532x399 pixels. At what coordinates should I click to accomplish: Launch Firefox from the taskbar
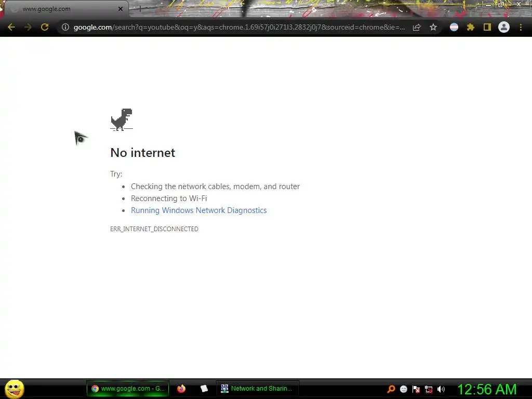[x=181, y=389]
